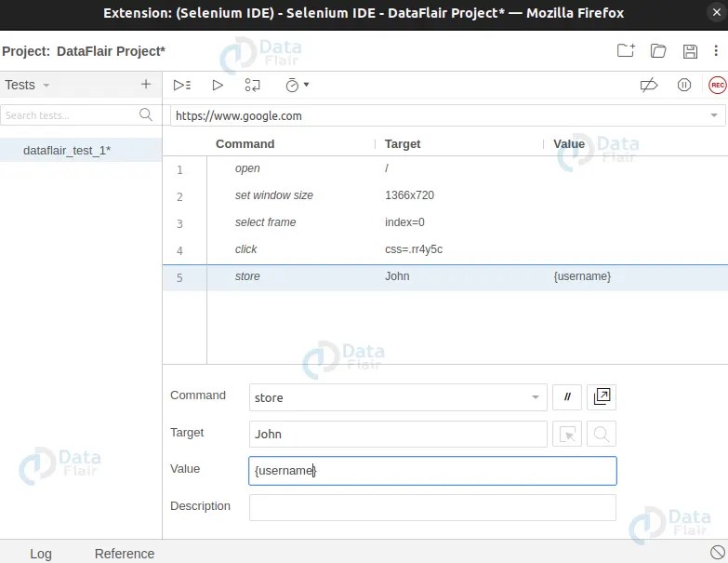Viewport: 728px width, 563px height.
Task: Click find target in page icon
Action: click(602, 435)
